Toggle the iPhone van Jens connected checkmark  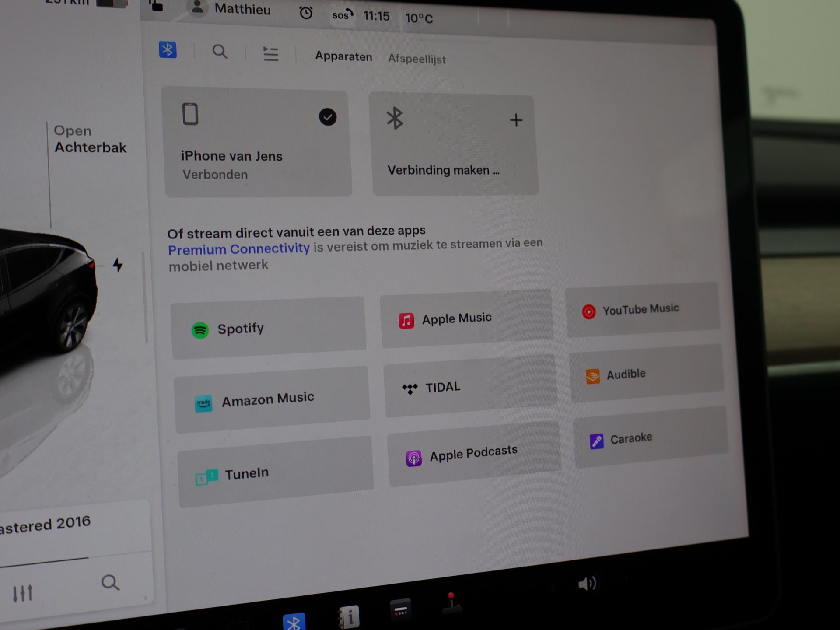(x=327, y=117)
